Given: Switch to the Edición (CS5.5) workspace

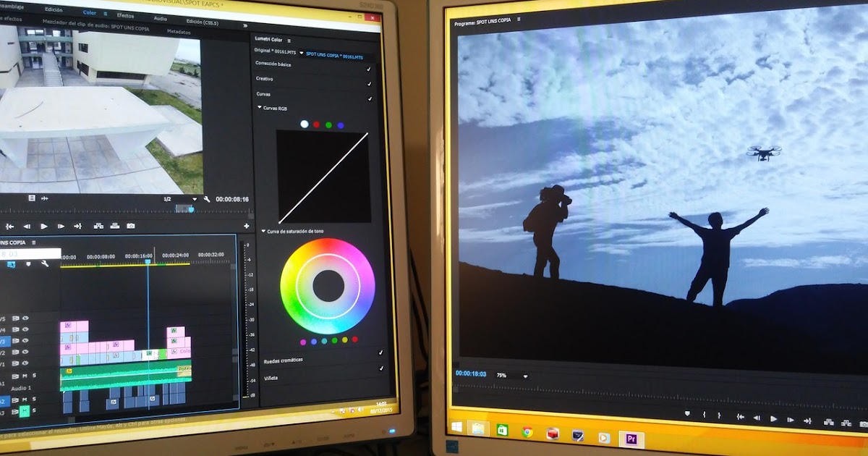Looking at the screenshot, I should click(x=201, y=22).
